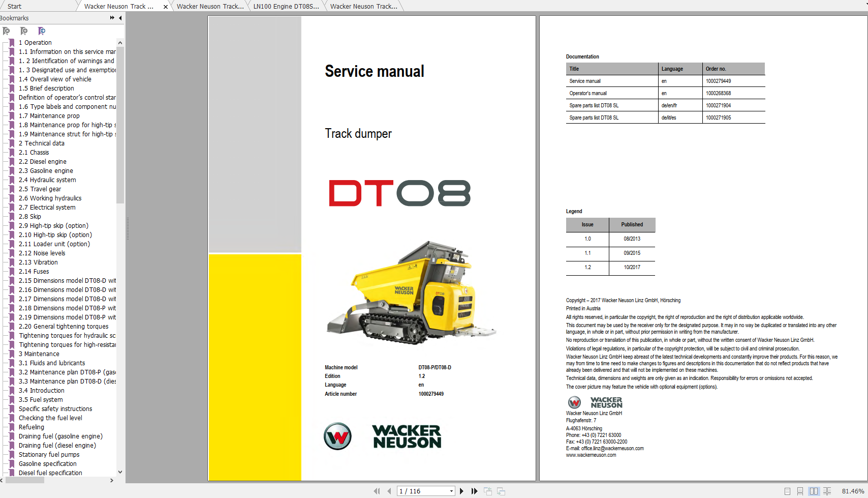Open bookmark 2.13 Vibration

click(x=38, y=262)
